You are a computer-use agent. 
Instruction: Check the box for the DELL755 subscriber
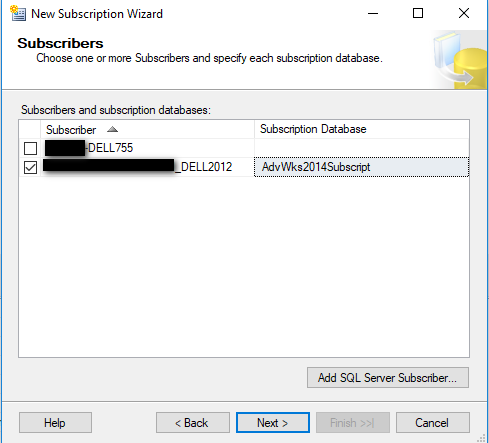(30, 148)
